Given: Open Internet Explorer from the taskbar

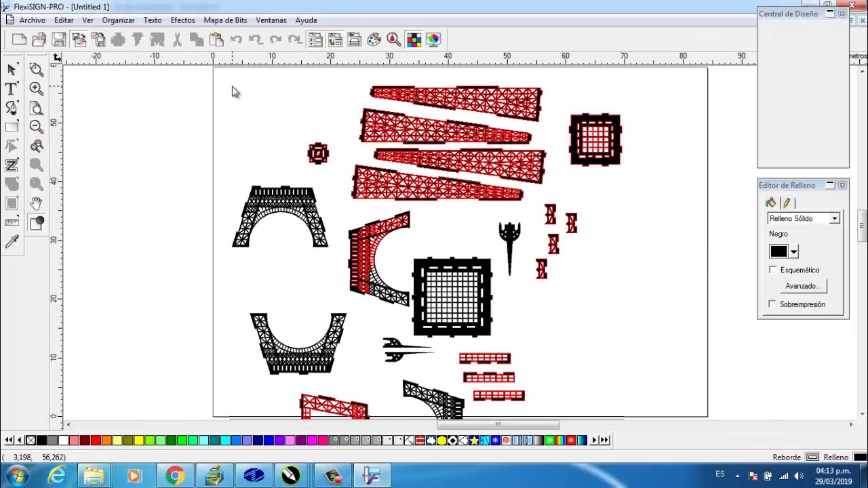Looking at the screenshot, I should coord(57,476).
